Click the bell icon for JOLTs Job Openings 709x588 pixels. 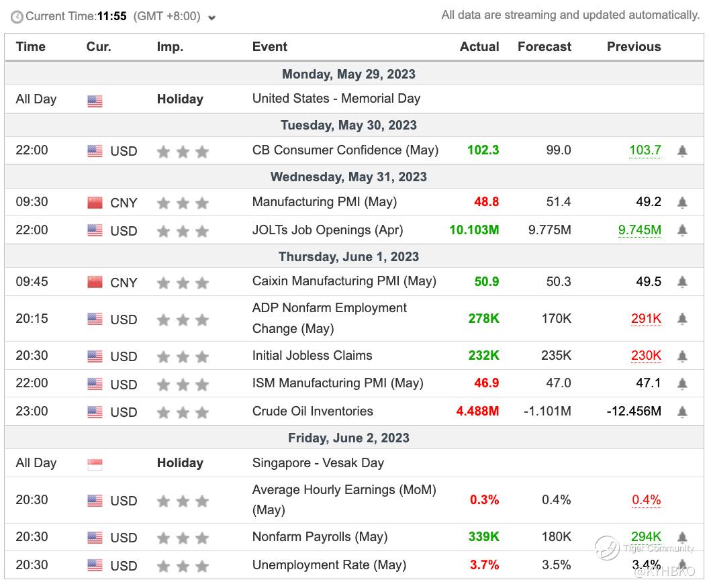tap(682, 230)
